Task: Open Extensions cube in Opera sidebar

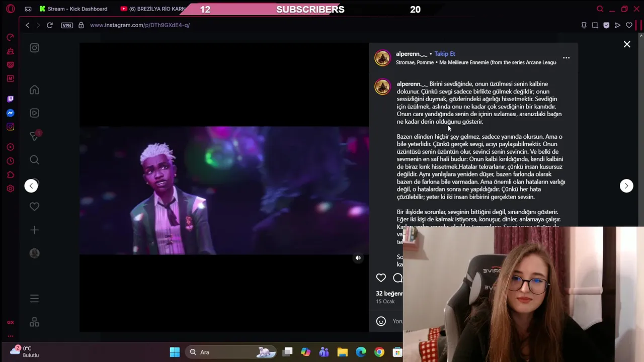Action: [10, 175]
